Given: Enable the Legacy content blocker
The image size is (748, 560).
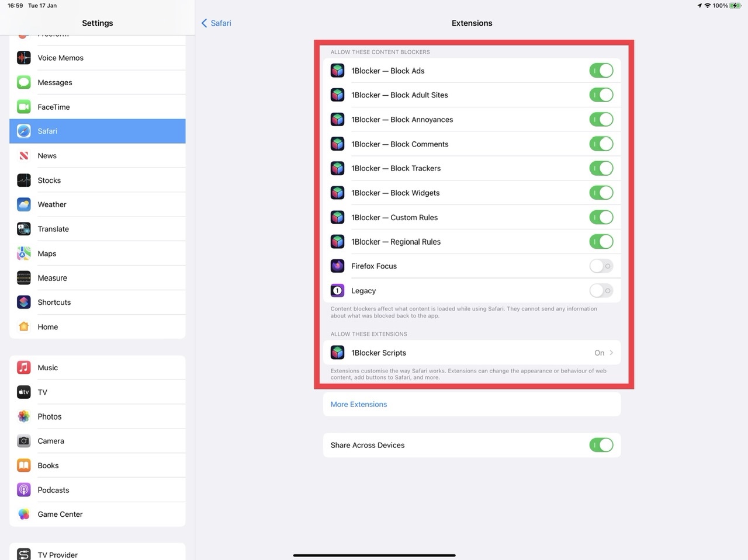Looking at the screenshot, I should 601,290.
